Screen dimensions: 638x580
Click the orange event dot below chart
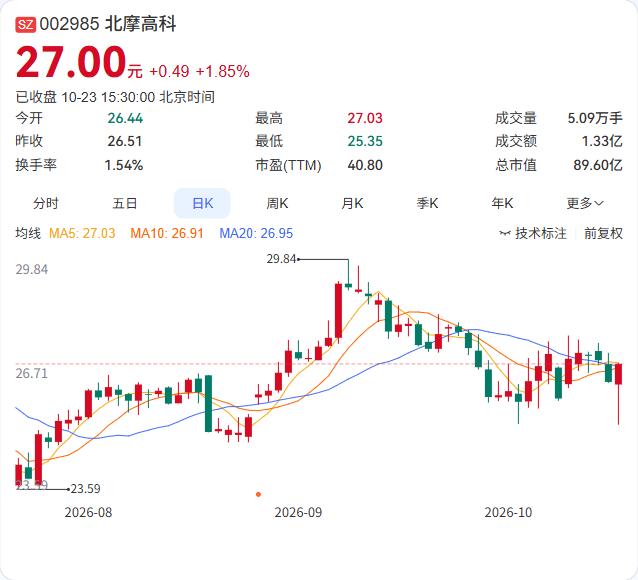(x=258, y=495)
